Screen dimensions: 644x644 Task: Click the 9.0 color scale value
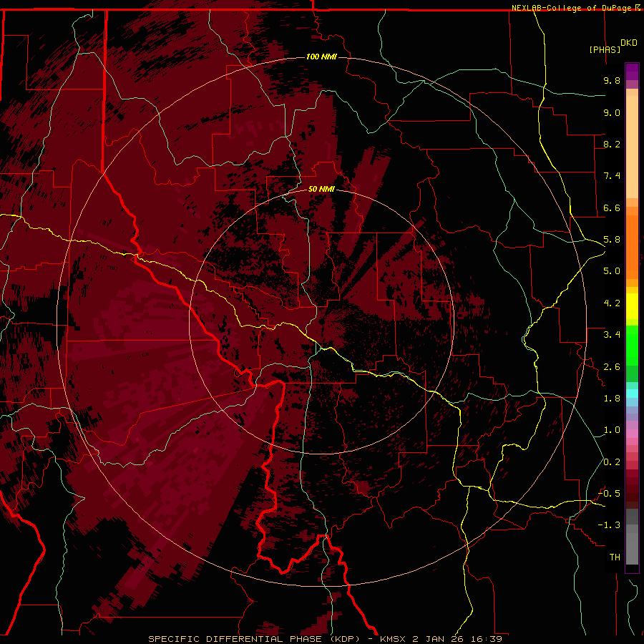point(612,112)
